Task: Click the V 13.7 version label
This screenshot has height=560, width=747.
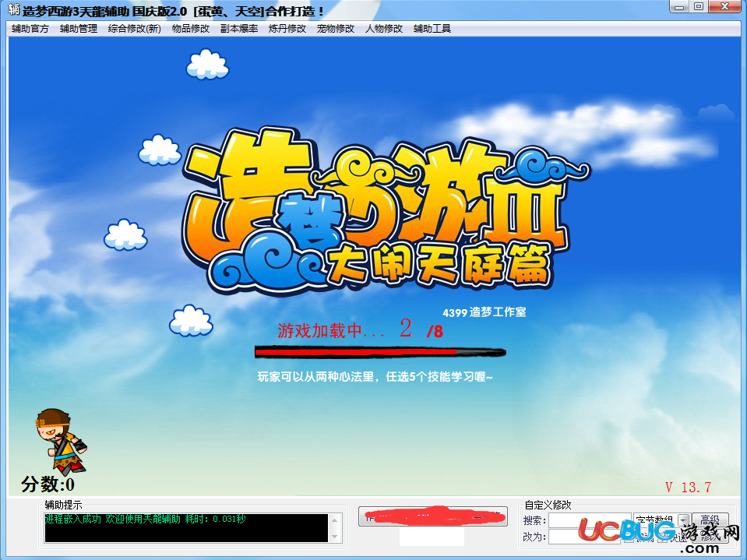Action: [x=689, y=487]
